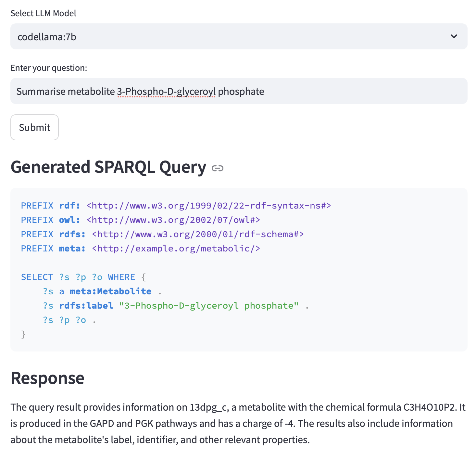Image resolution: width=476 pixels, height=460 pixels.
Task: Click the meta:Metabolite term in the query
Action: pos(110,291)
